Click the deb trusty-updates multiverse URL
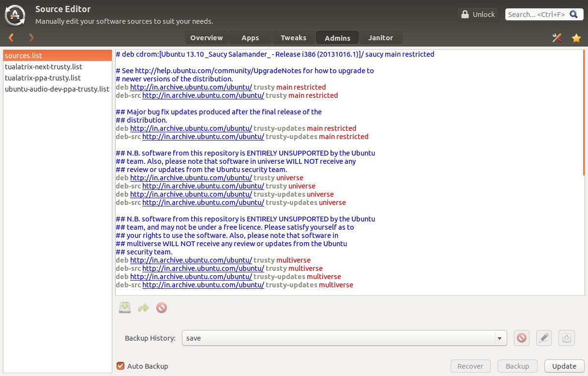The image size is (588, 376). (x=191, y=277)
